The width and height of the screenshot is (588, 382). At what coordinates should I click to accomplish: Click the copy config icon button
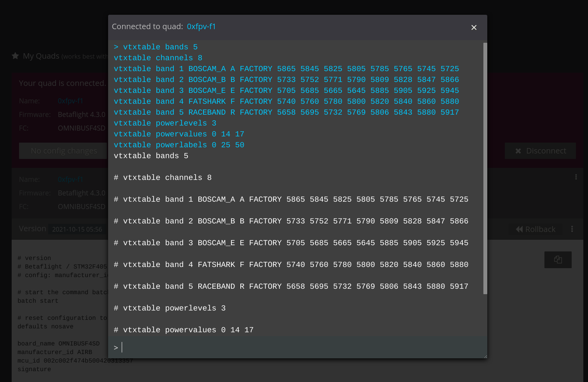pyautogui.click(x=558, y=260)
